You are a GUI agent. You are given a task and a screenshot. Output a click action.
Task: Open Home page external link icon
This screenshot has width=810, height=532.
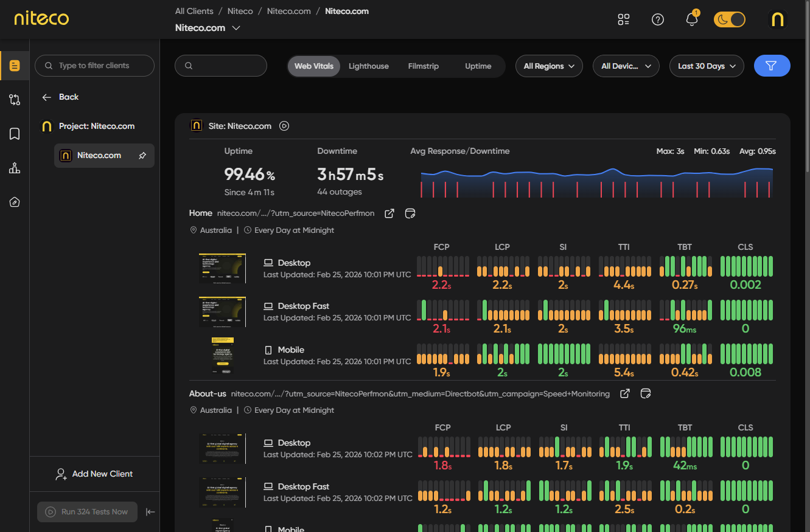click(389, 213)
